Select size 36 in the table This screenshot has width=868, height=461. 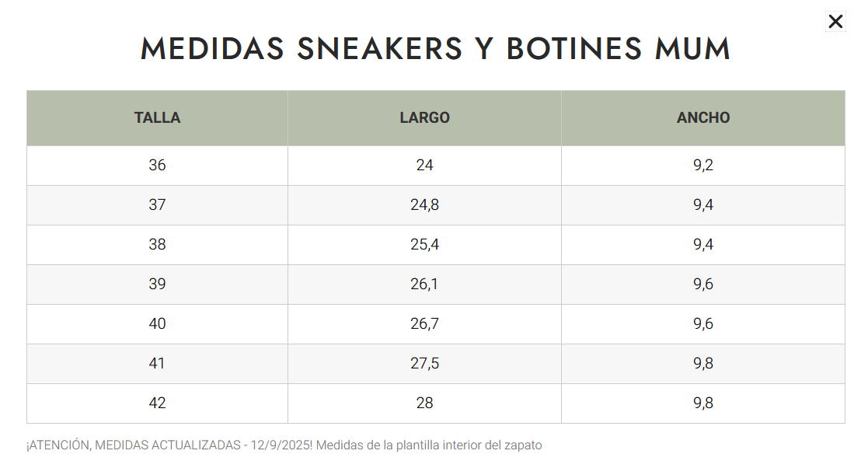tap(157, 166)
